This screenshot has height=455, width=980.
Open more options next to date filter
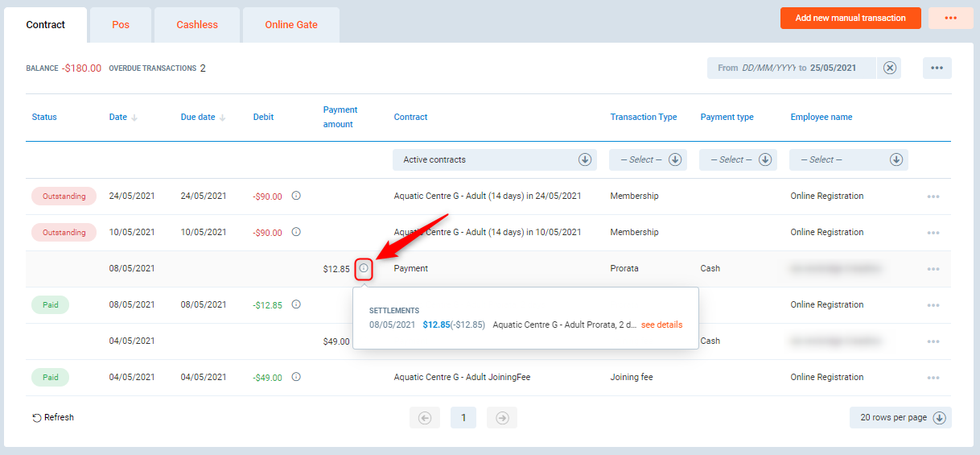tap(937, 68)
